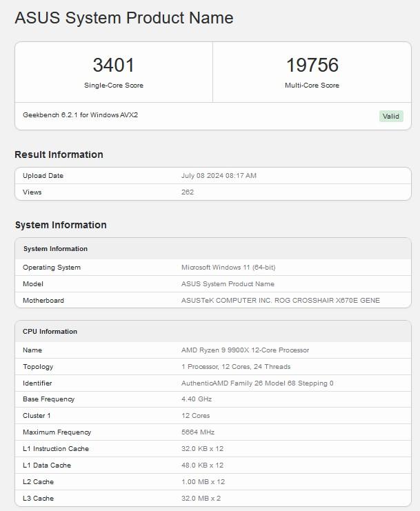Click the ROG CROSSHAIR X670E GENE motherboard value
This screenshot has height=511, width=420.
coord(280,301)
